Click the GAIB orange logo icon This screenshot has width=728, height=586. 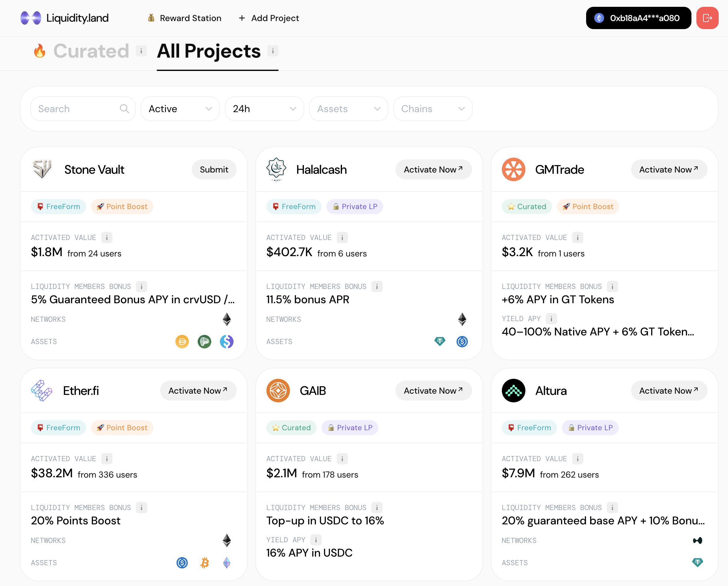[278, 391]
